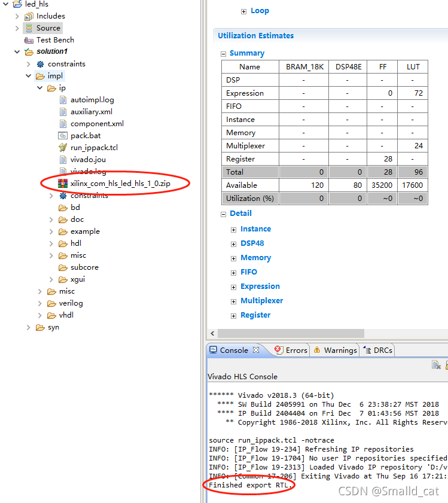The width and height of the screenshot is (448, 503).
Task: Click the component.xml file icon
Action: (x=63, y=124)
